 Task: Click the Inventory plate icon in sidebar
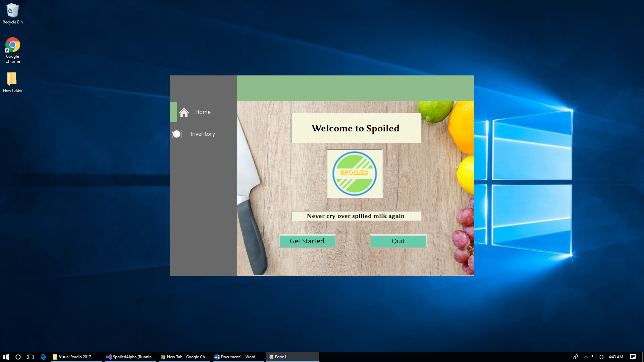(176, 134)
